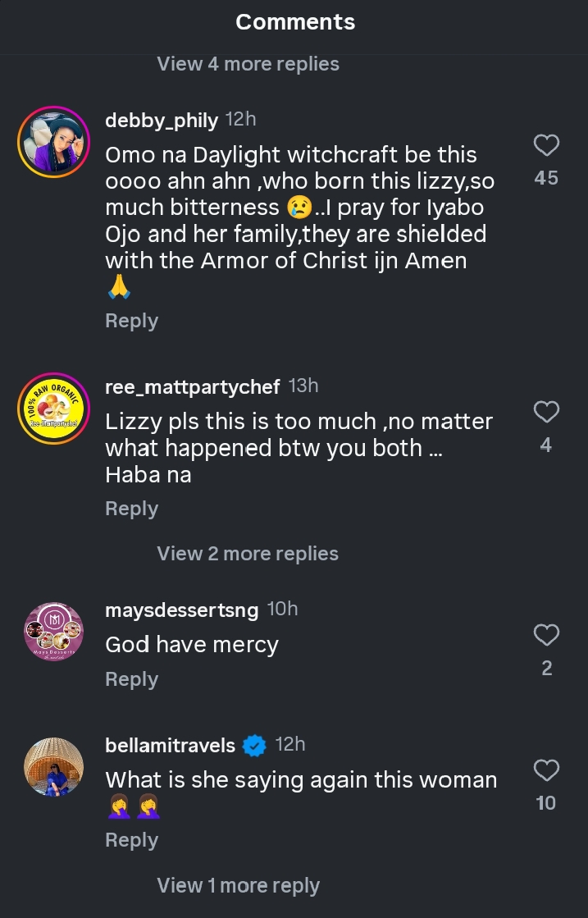Viewport: 588px width, 918px height.
Task: Open debby_phily's profile picture
Action: point(53,142)
